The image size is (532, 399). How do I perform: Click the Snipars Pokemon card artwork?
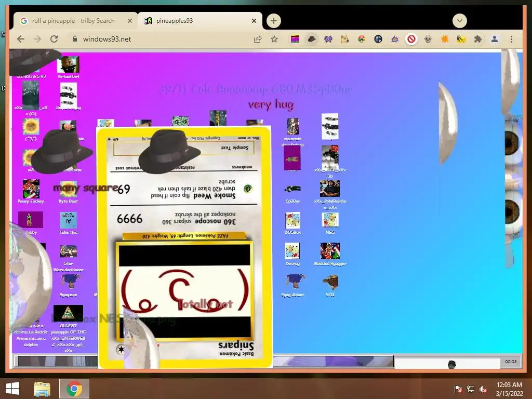[184, 291]
